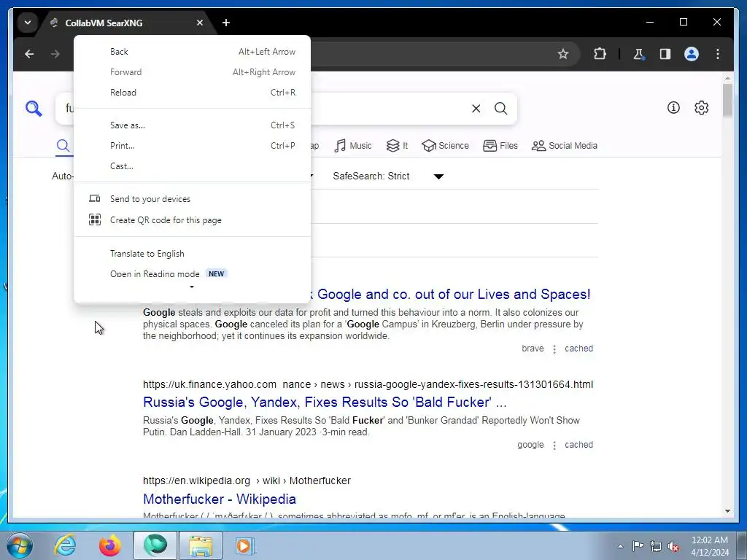
Task: Click the uk.finance.yahoo.com result URL
Action: pos(368,385)
